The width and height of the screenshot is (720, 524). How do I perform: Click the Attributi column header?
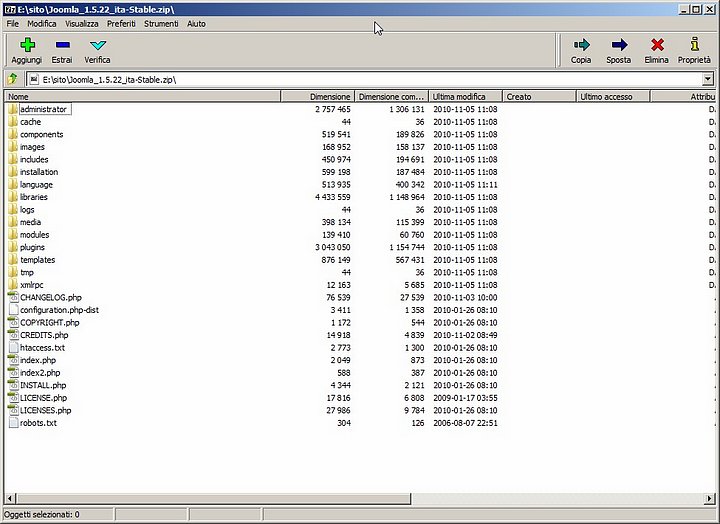point(683,96)
